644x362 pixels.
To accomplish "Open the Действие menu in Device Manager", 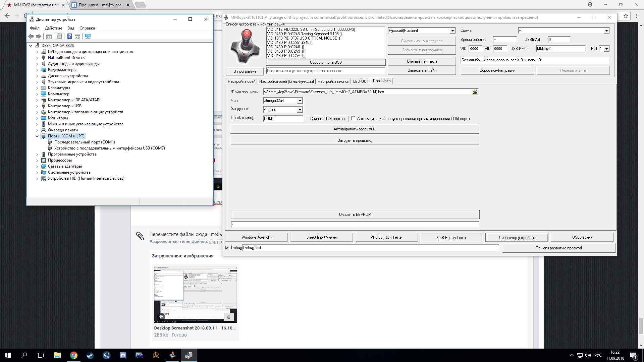I will tap(53, 28).
